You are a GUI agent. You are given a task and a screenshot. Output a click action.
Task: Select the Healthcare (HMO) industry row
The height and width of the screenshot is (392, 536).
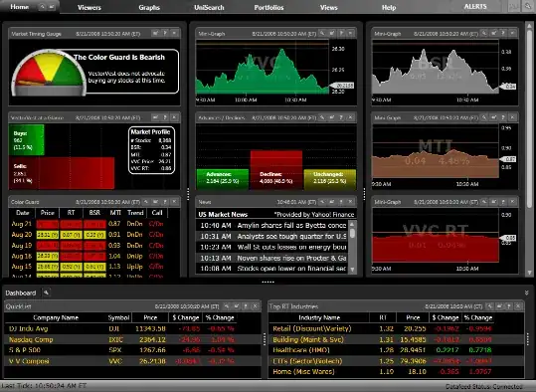397,350
